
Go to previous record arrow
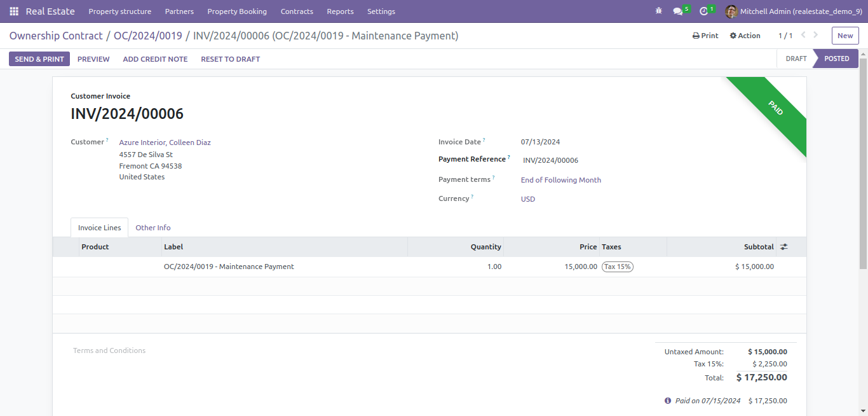point(803,36)
